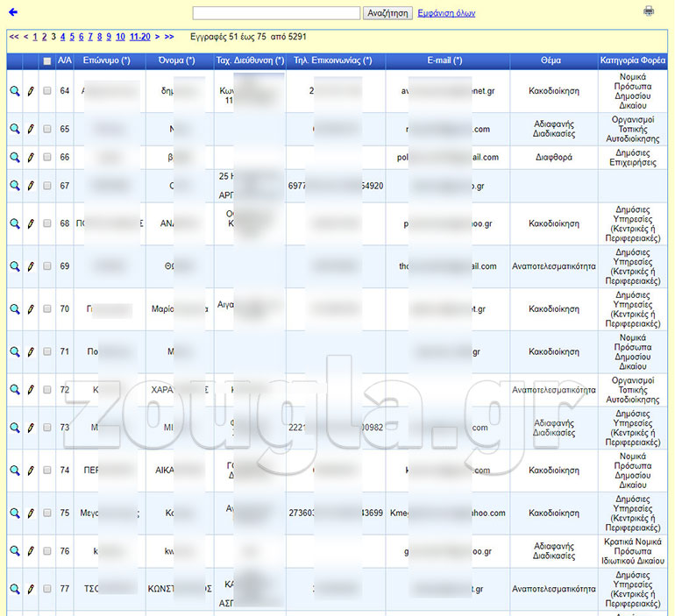Tick the checkbox for record 76
675x616 pixels.
tap(47, 550)
